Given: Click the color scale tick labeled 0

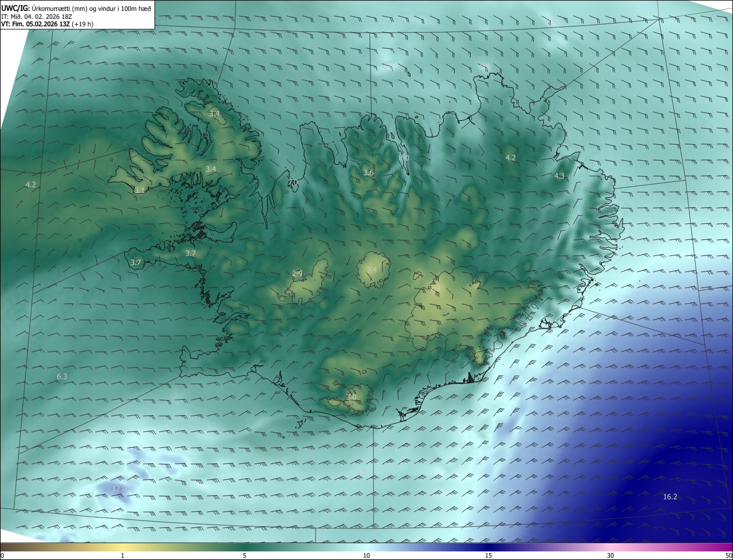Looking at the screenshot, I should [x=2, y=555].
